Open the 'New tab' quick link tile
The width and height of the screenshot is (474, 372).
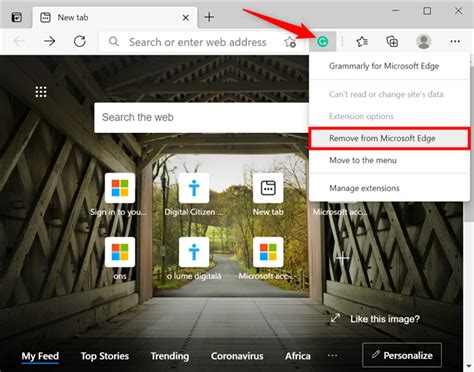coord(268,188)
